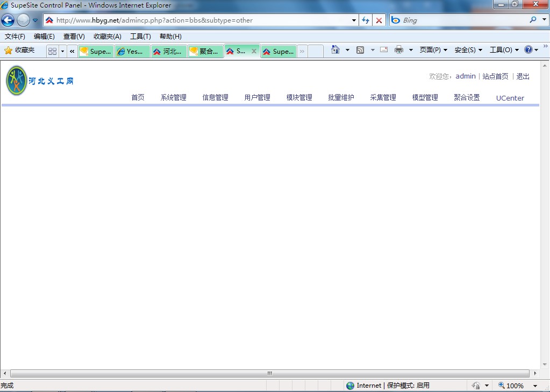Click the Home page icon
The height and width of the screenshot is (392, 550).
pos(335,50)
